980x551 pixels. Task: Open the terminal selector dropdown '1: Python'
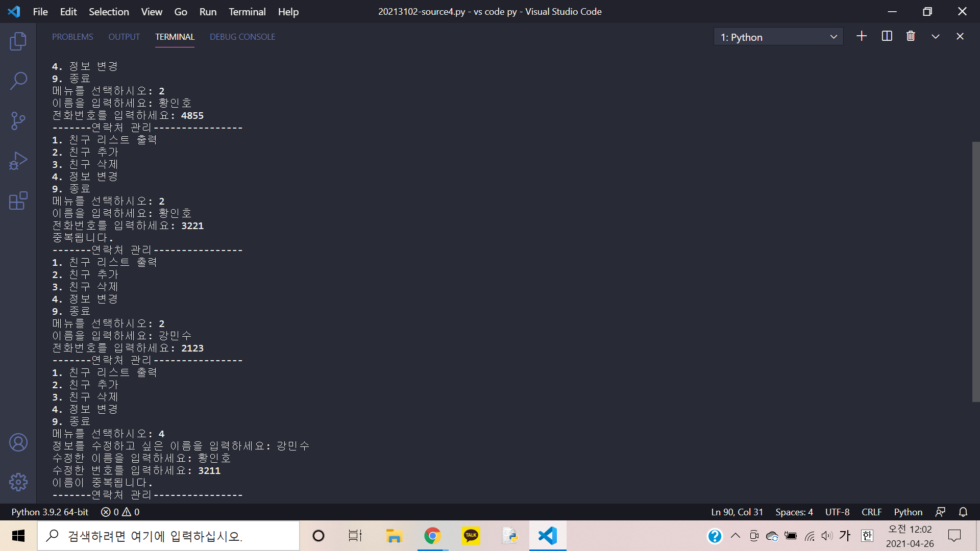coord(778,37)
